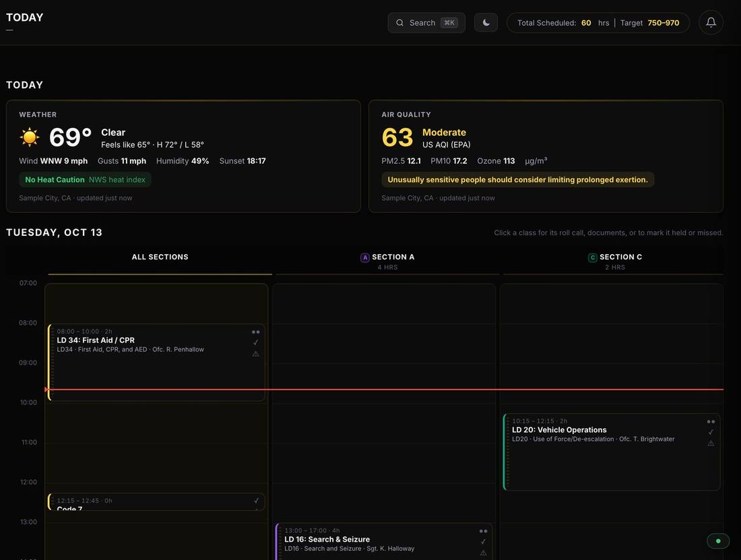Click the checkmark on the Code 7 card
The height and width of the screenshot is (560, 741).
[256, 501]
